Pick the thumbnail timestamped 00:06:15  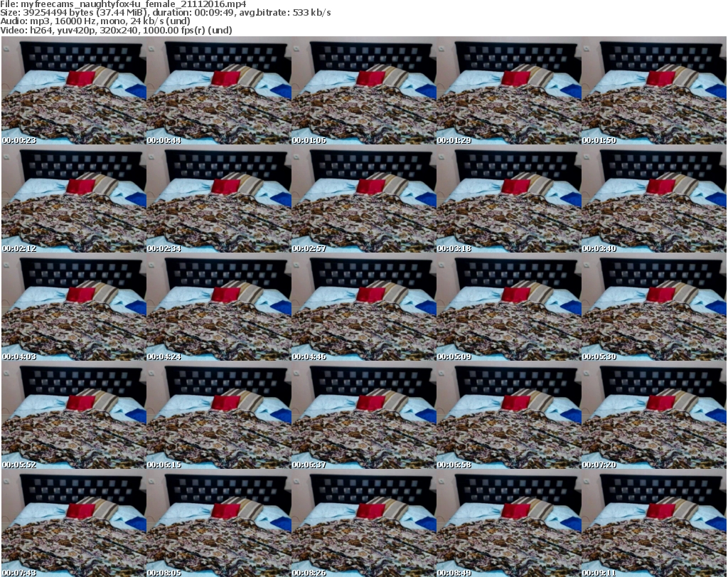coord(219,415)
